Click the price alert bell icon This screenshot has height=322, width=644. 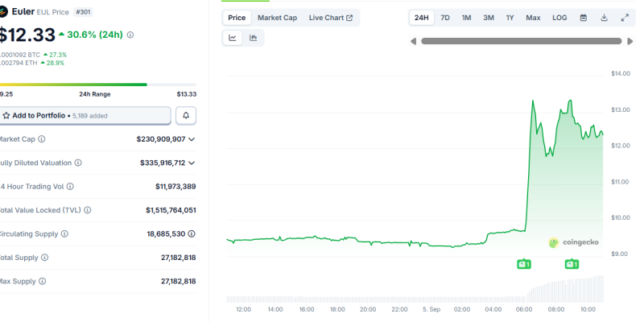(186, 116)
